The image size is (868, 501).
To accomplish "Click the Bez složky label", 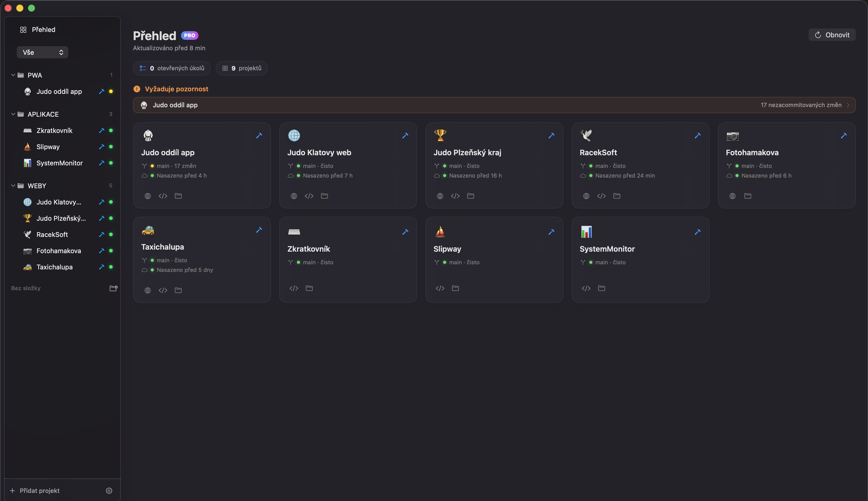I will pos(26,288).
